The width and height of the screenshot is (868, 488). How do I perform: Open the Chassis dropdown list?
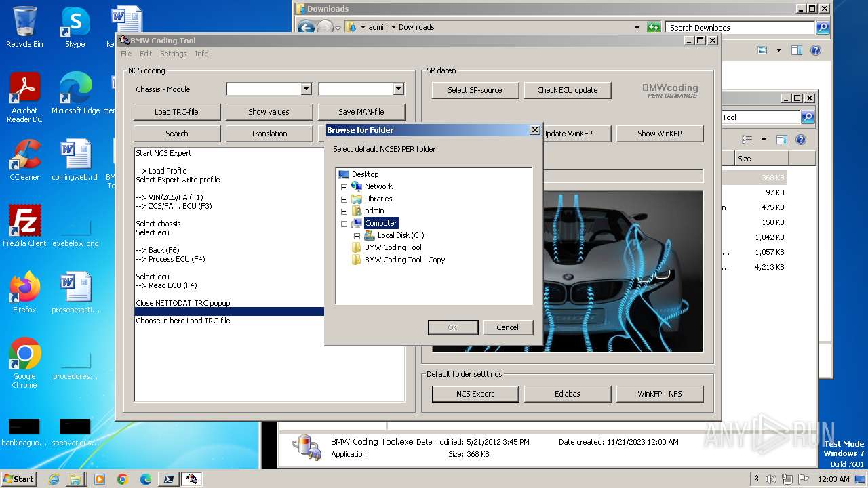[x=306, y=89]
